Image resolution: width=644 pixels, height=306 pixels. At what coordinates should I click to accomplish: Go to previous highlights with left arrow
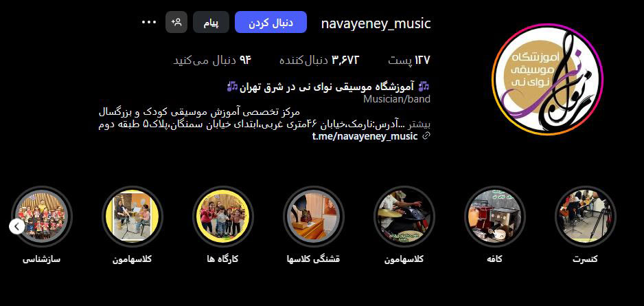click(17, 227)
